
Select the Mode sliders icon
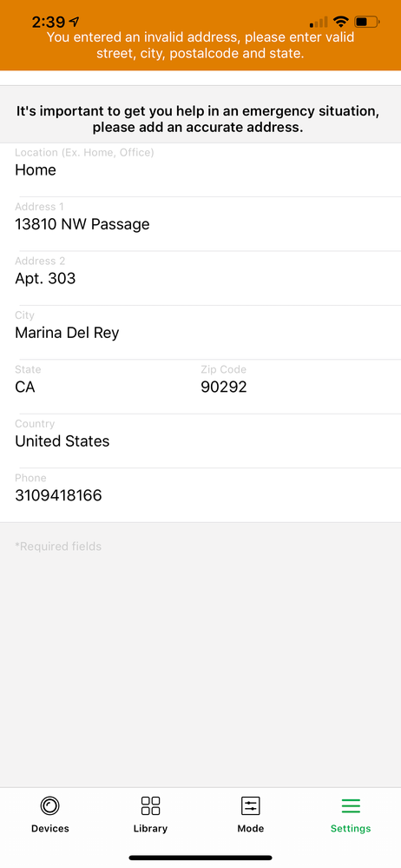tap(251, 805)
